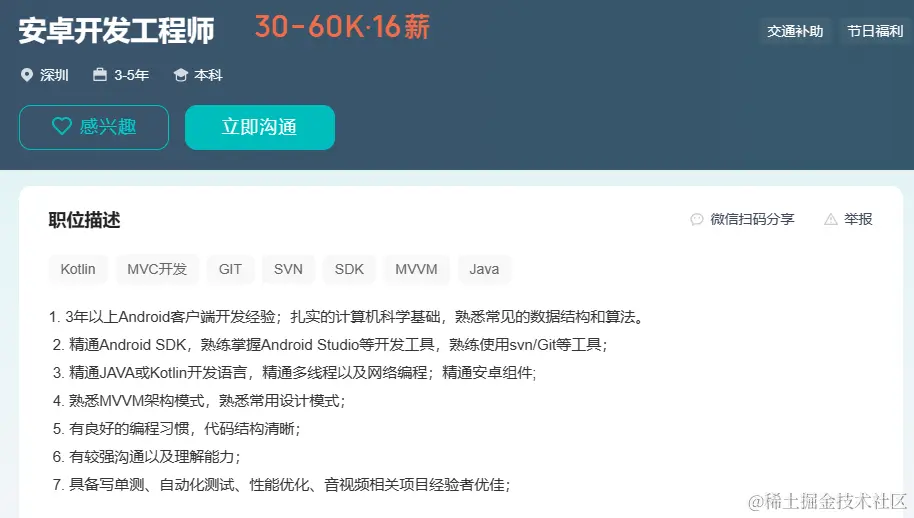Click requirement 6 about 有较强沟通以及理解能力
This screenshot has height=518, width=914.
146,457
